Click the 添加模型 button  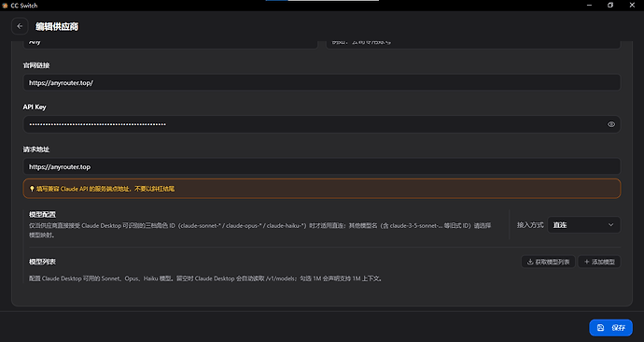click(x=599, y=262)
